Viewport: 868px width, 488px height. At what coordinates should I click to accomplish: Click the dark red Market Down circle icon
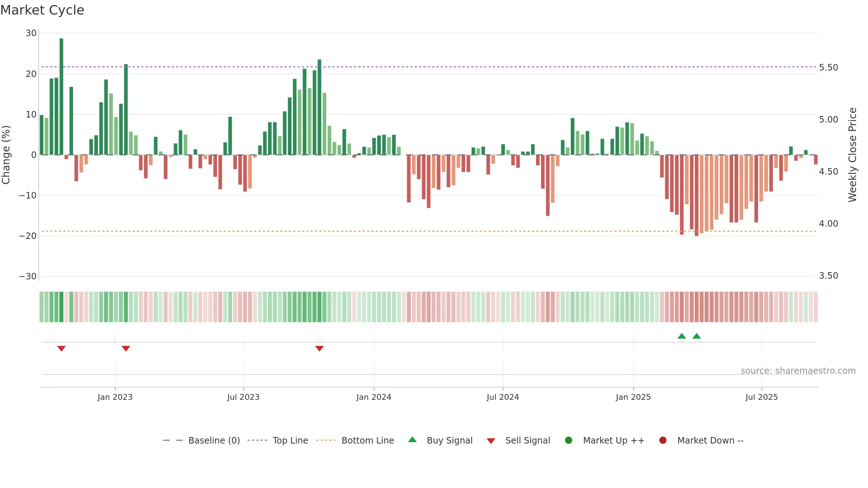pyautogui.click(x=663, y=440)
